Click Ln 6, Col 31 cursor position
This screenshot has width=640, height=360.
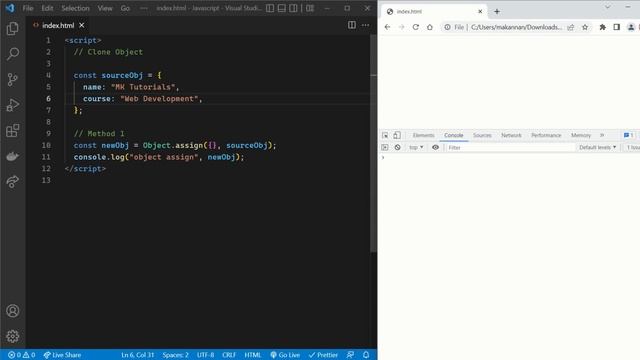point(138,355)
